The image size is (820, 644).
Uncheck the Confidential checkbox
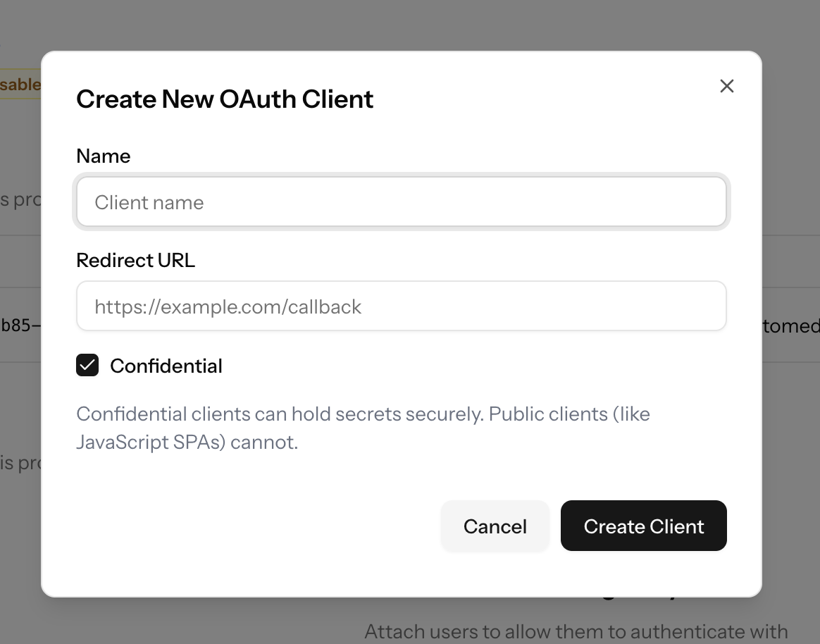pos(87,366)
